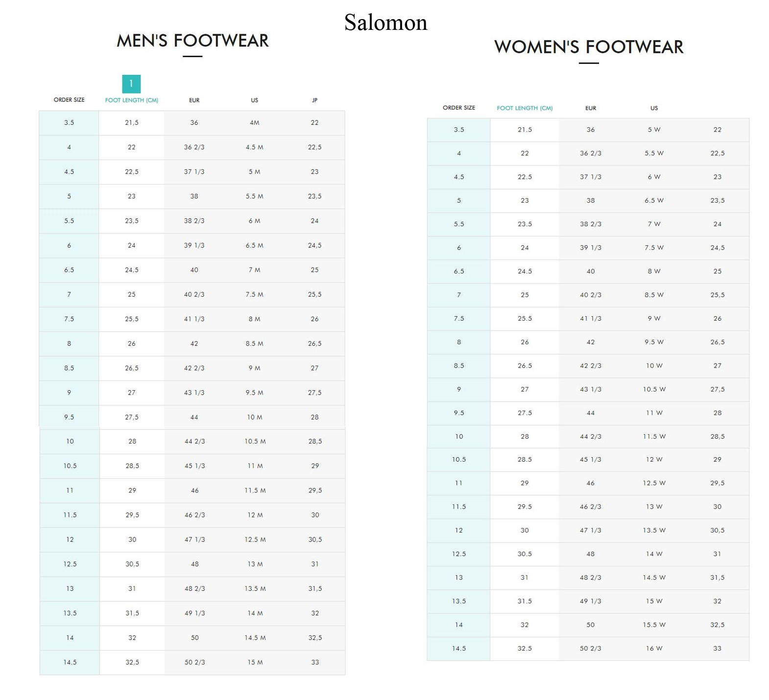Click women's ORDER SIZE column header
The height and width of the screenshot is (700, 769).
[x=459, y=108]
